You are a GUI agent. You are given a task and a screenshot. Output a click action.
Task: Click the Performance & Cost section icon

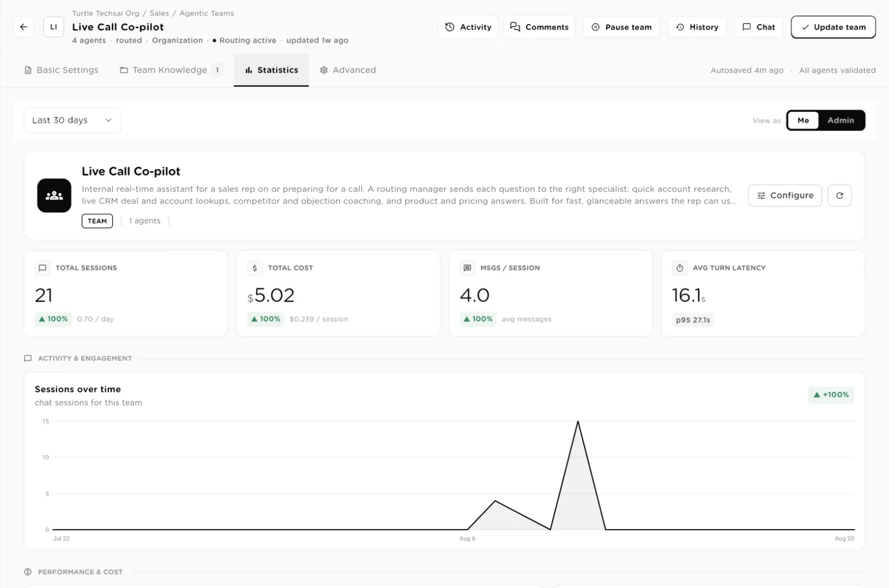(x=28, y=572)
